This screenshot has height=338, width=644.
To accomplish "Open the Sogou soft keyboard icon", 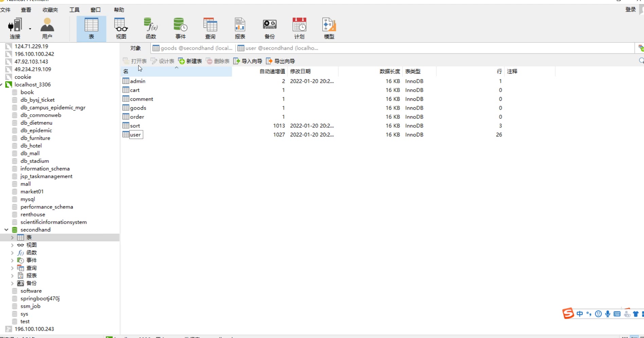I will 617,314.
